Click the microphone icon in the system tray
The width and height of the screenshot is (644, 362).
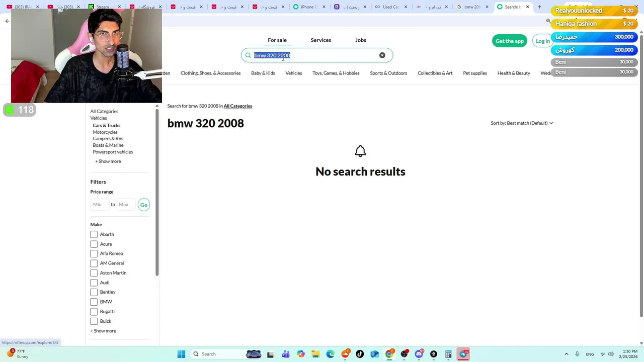[x=577, y=354]
